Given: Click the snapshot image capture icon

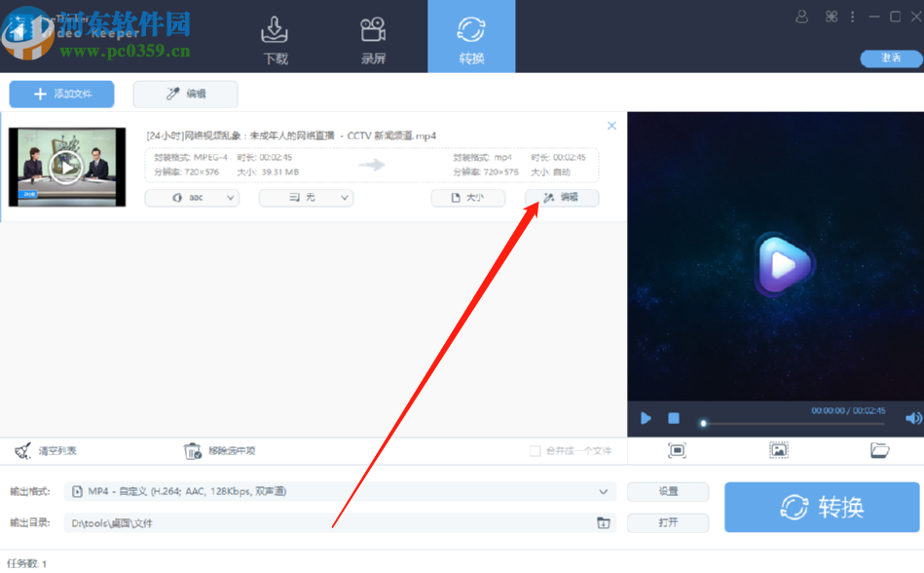Looking at the screenshot, I should 779,450.
